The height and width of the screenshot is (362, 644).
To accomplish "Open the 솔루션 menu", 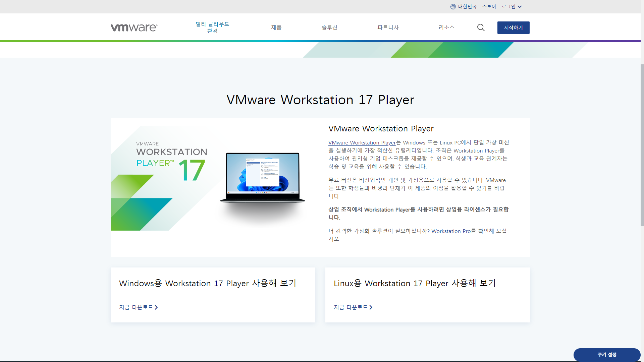I will click(329, 27).
